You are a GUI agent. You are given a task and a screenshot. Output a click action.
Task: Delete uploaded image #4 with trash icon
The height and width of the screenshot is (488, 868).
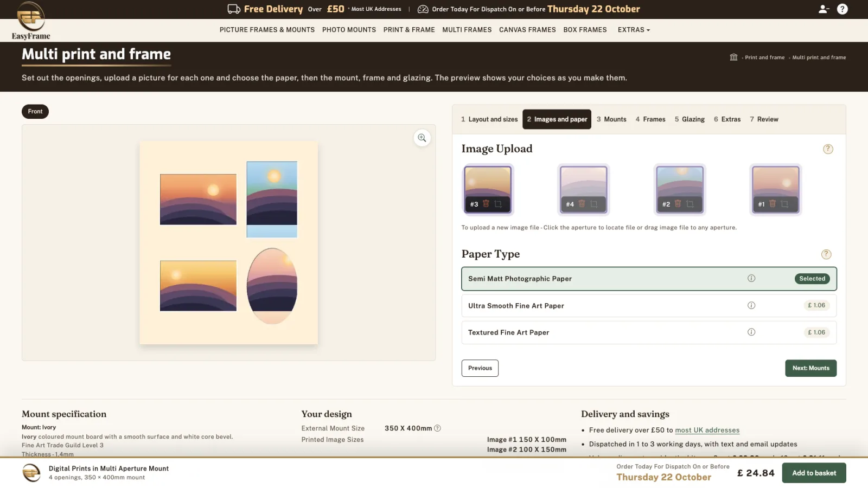coord(582,204)
